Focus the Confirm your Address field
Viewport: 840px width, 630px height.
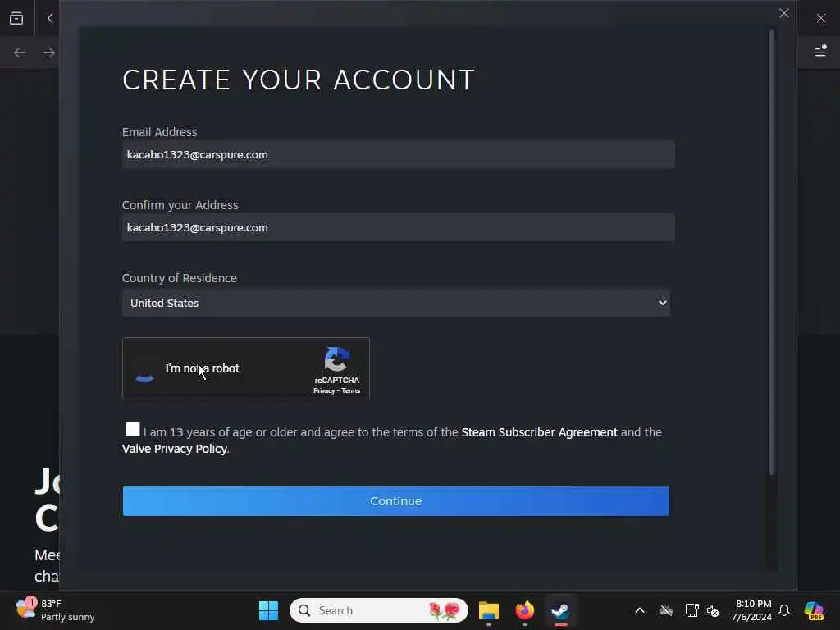[398, 228]
